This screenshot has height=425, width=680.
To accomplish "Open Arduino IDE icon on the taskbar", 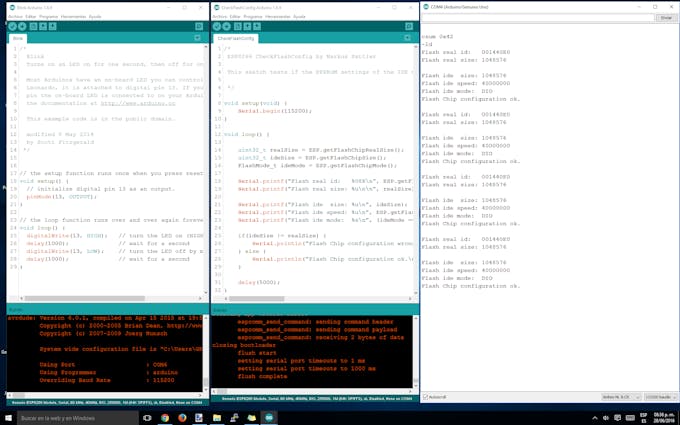I will click(269, 418).
